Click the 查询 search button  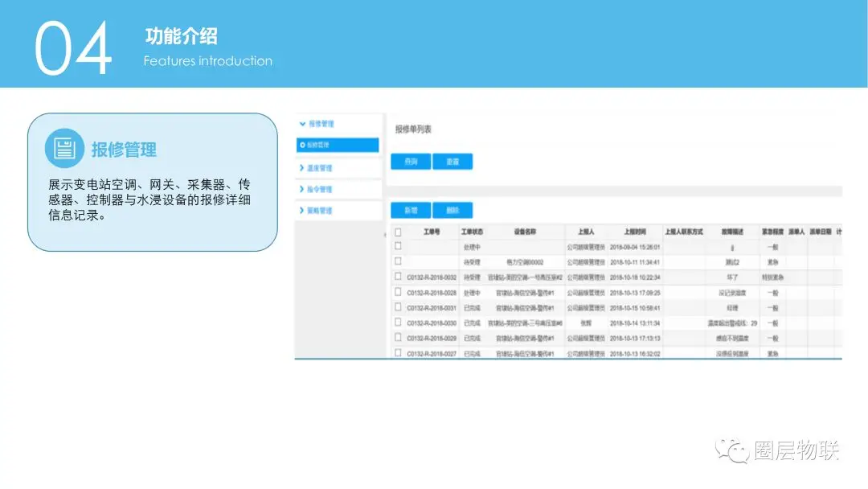tap(411, 162)
